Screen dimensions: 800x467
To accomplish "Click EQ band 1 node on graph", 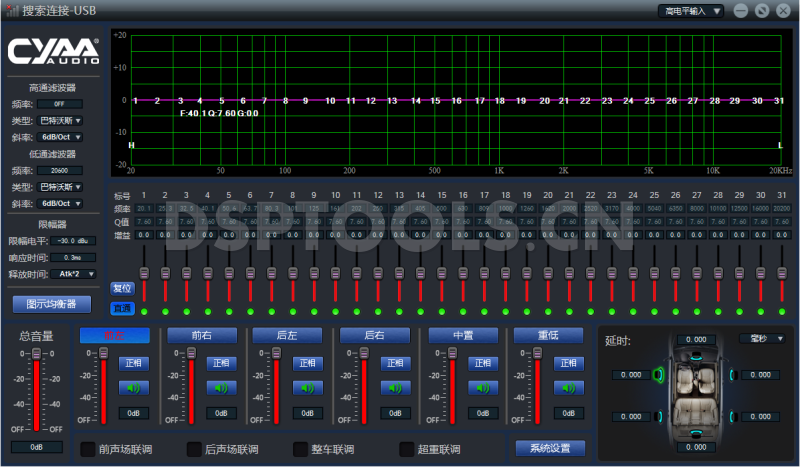I will (135, 101).
